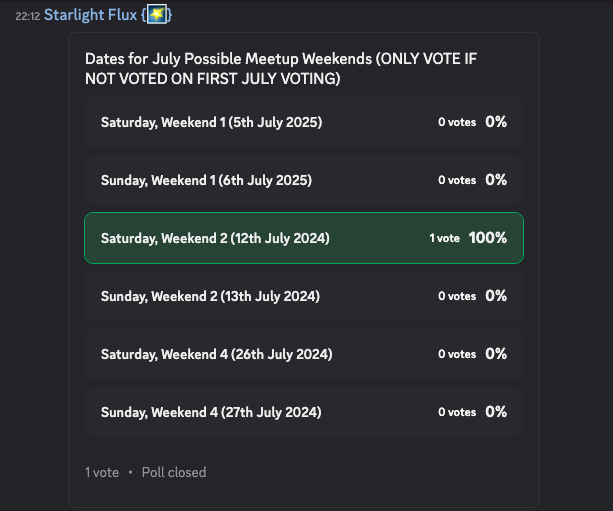Click 0 votes on the 27th July row
The image size is (613, 511).
(x=457, y=412)
